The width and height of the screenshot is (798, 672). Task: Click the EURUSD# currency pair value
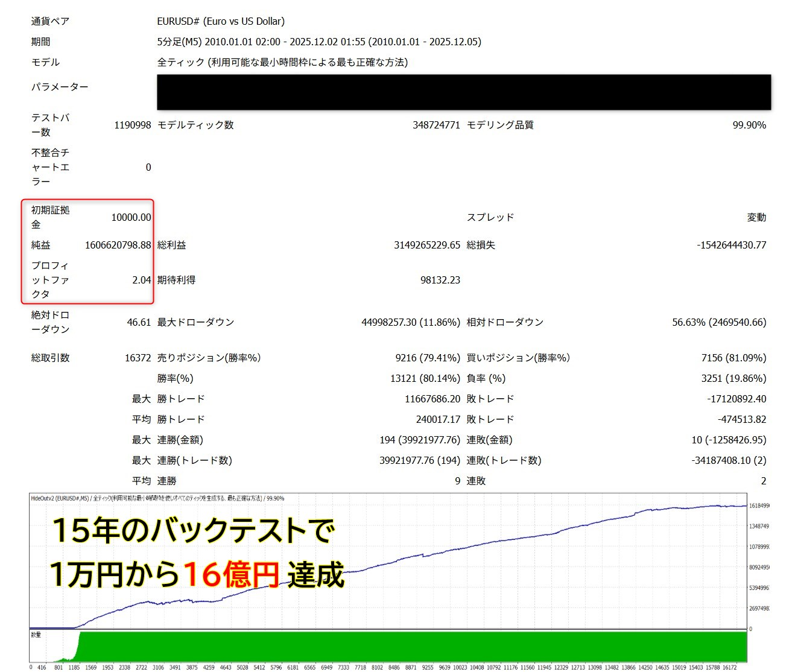(x=221, y=21)
